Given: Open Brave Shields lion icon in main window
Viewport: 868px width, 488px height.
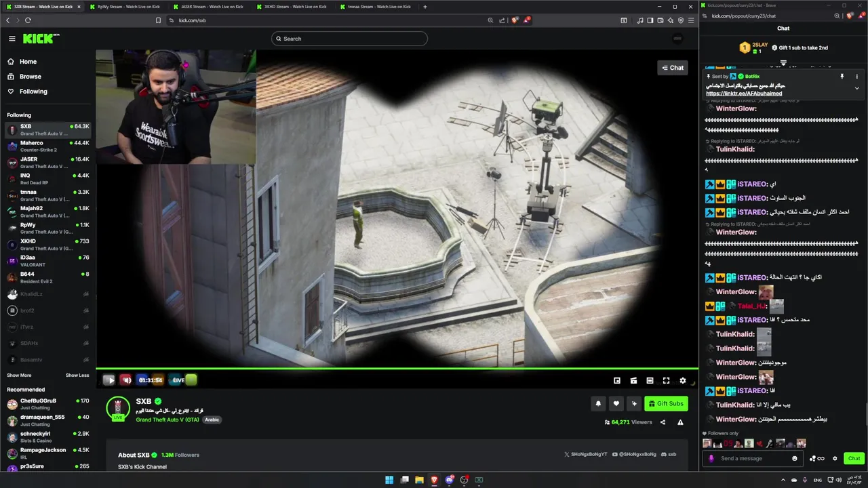Looking at the screenshot, I should coord(515,20).
